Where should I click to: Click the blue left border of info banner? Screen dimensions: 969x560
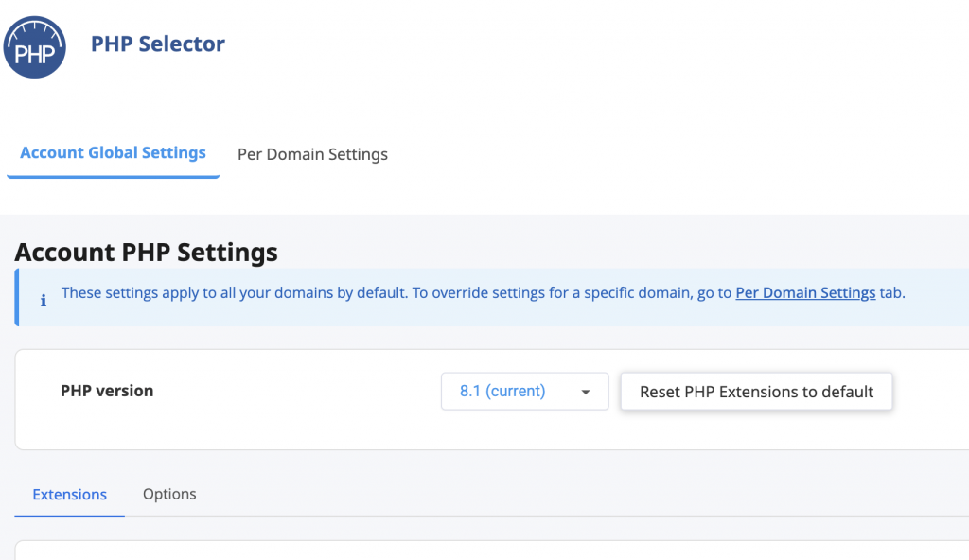[x=17, y=297]
